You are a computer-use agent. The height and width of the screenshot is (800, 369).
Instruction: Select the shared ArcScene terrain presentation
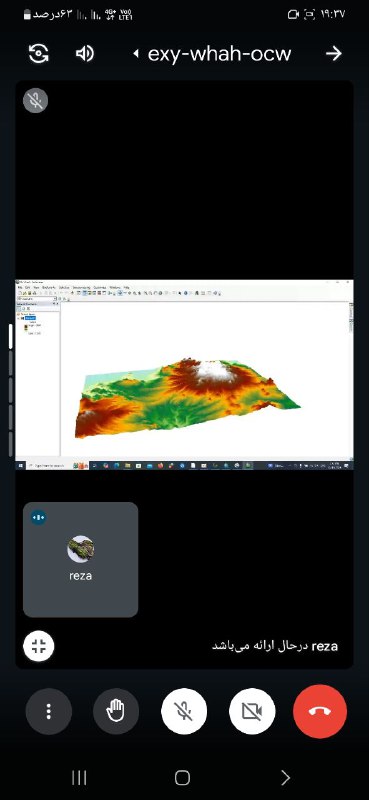click(x=184, y=375)
